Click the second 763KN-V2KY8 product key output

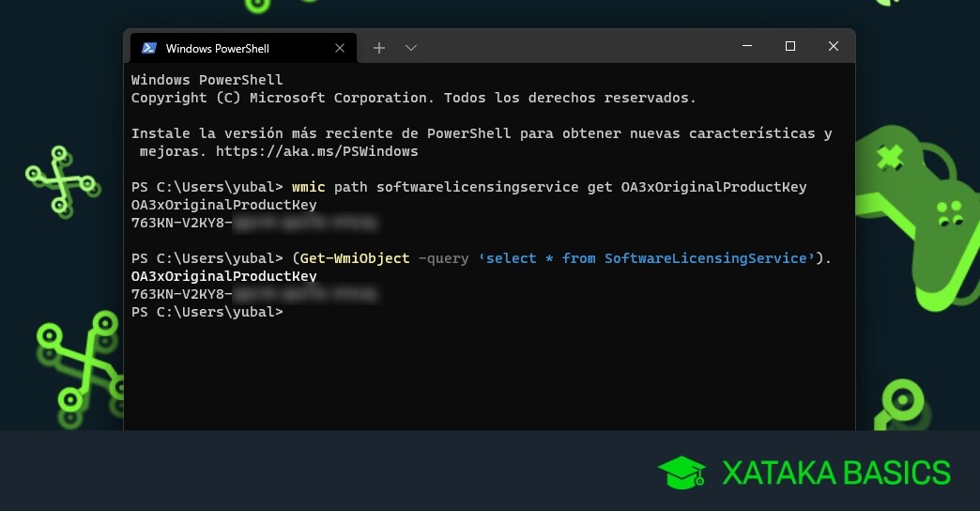(181, 294)
